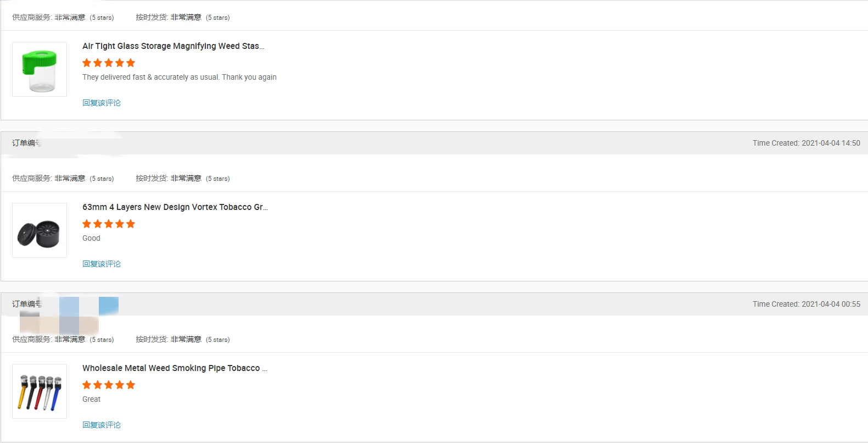Image resolution: width=868 pixels, height=443 pixels.
Task: Click the star rating above the 'Good' comment
Action: tap(109, 224)
